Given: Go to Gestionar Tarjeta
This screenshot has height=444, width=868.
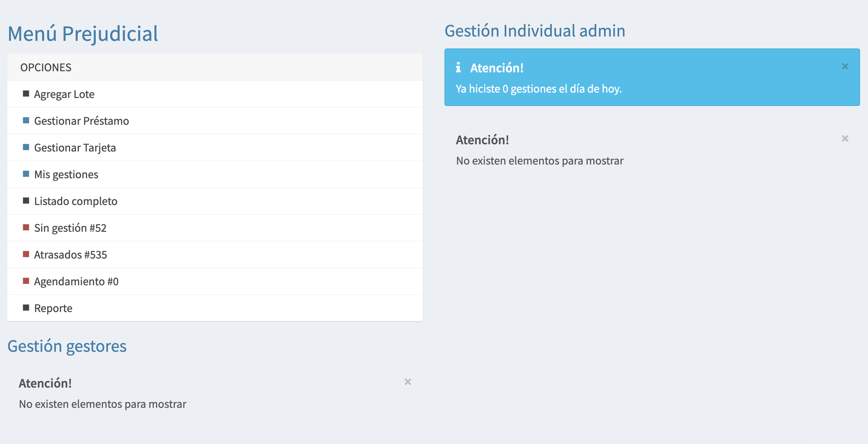Looking at the screenshot, I should [75, 148].
